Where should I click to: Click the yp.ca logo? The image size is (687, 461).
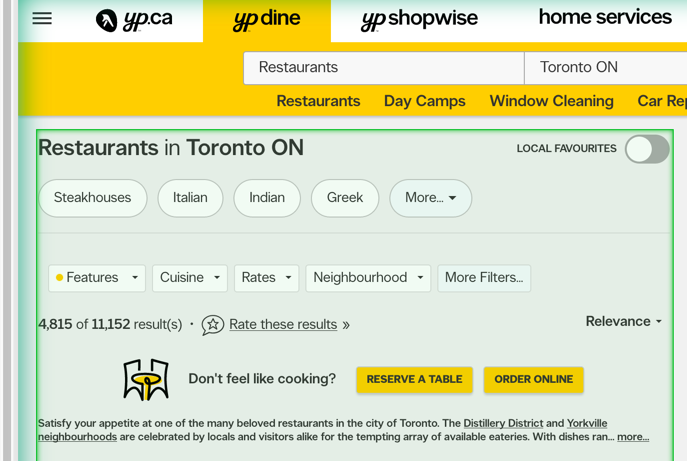134,20
